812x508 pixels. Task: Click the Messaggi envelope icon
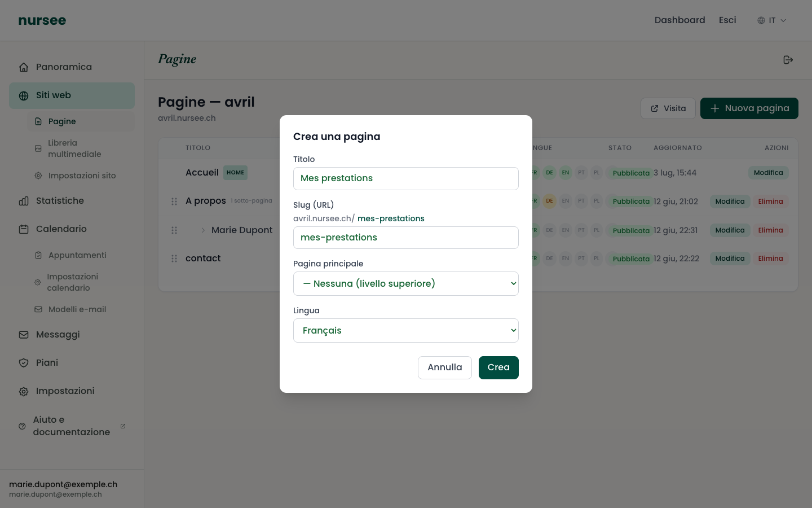click(24, 335)
